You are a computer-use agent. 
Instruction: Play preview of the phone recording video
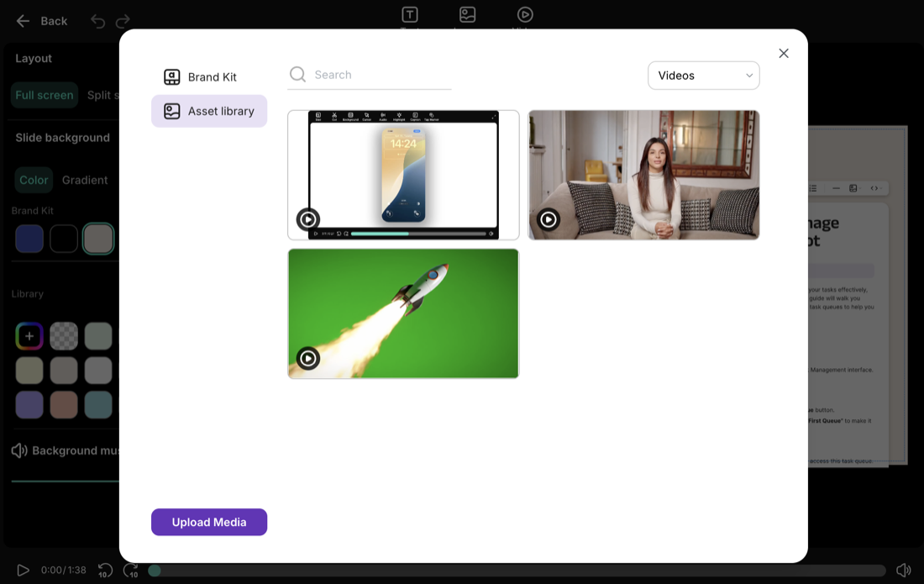coord(308,220)
